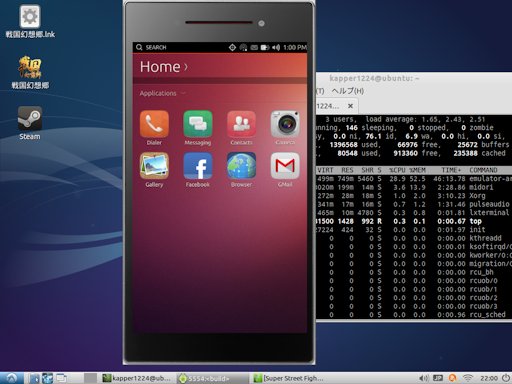512x384 pixels.
Task: Tap the network indicator in the phone status bar
Action: pyautogui.click(x=243, y=47)
